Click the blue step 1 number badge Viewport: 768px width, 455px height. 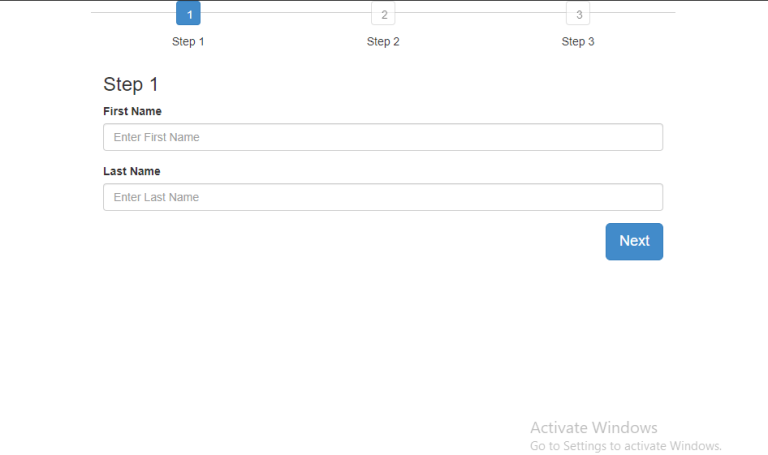click(188, 14)
